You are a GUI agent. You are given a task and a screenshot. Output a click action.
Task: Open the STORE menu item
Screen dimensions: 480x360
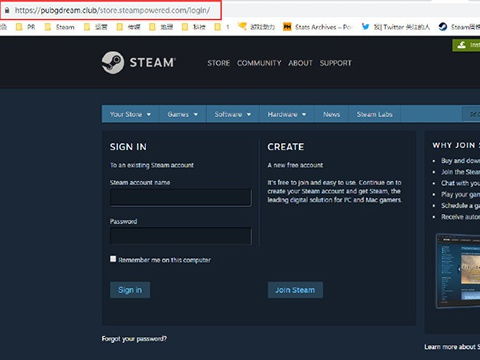[218, 63]
